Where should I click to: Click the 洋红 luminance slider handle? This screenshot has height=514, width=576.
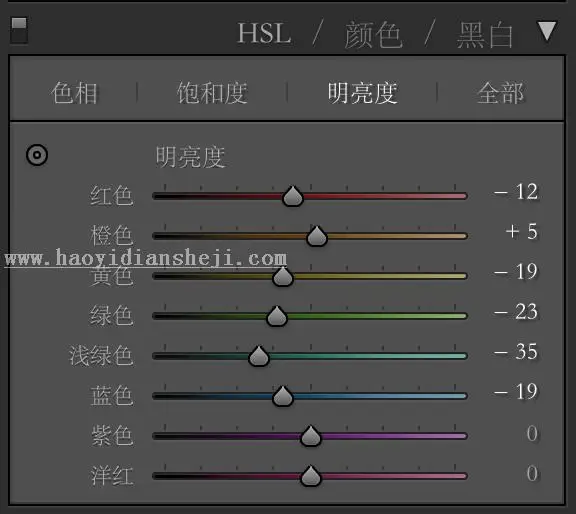311,476
